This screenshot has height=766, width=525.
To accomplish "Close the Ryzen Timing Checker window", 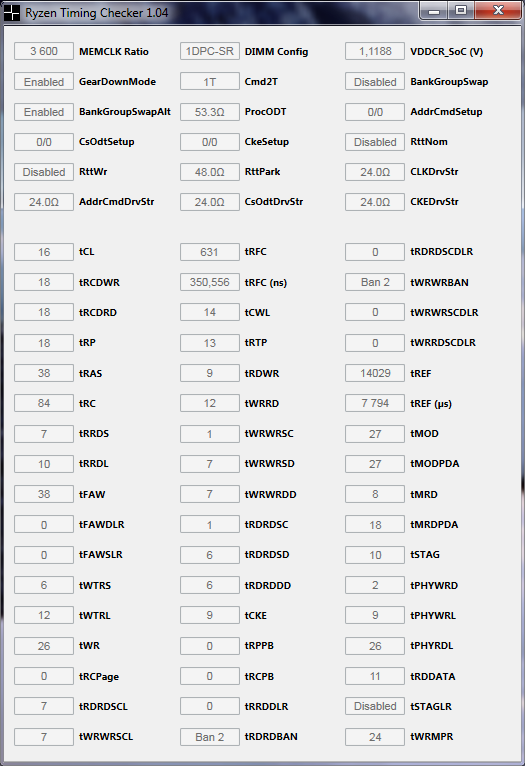I will click(x=498, y=11).
